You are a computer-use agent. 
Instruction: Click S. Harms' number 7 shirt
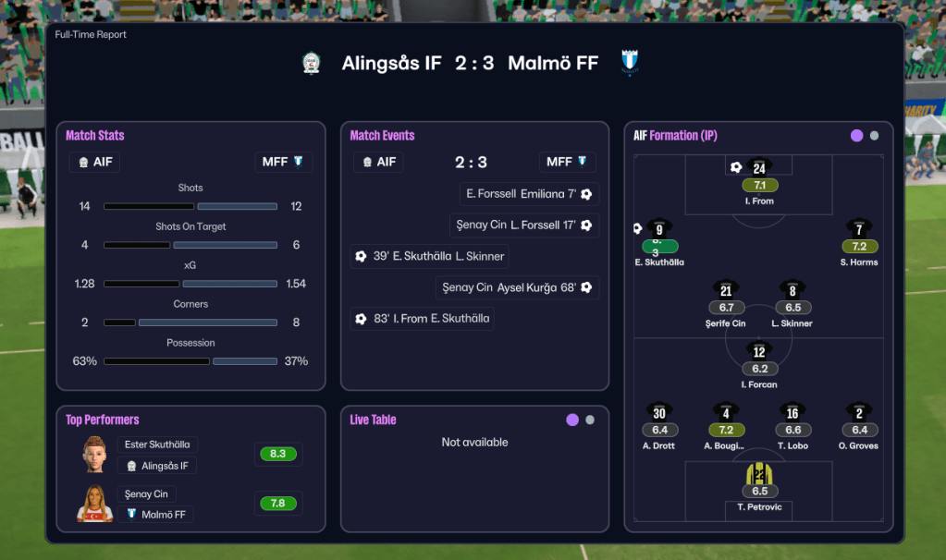pyautogui.click(x=859, y=229)
